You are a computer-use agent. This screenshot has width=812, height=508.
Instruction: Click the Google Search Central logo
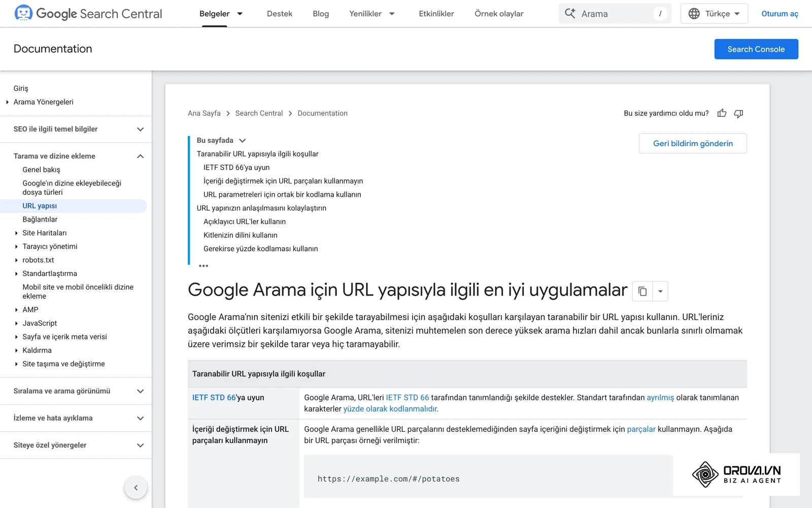[88, 14]
